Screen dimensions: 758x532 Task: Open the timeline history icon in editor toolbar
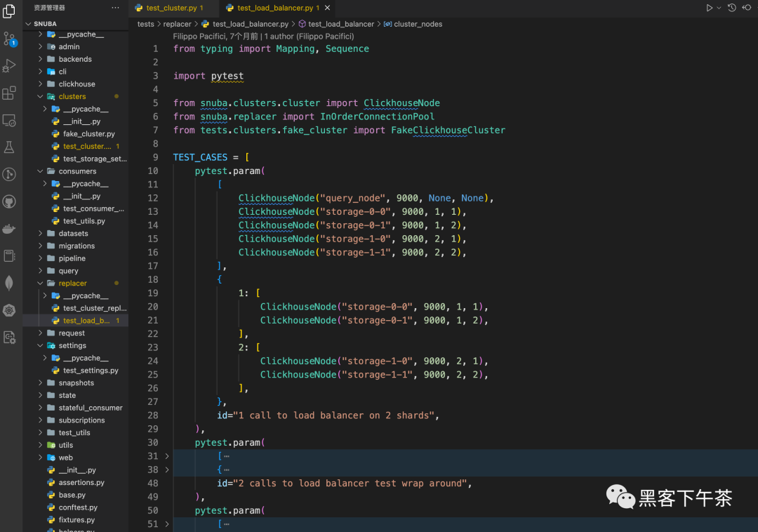click(x=732, y=8)
